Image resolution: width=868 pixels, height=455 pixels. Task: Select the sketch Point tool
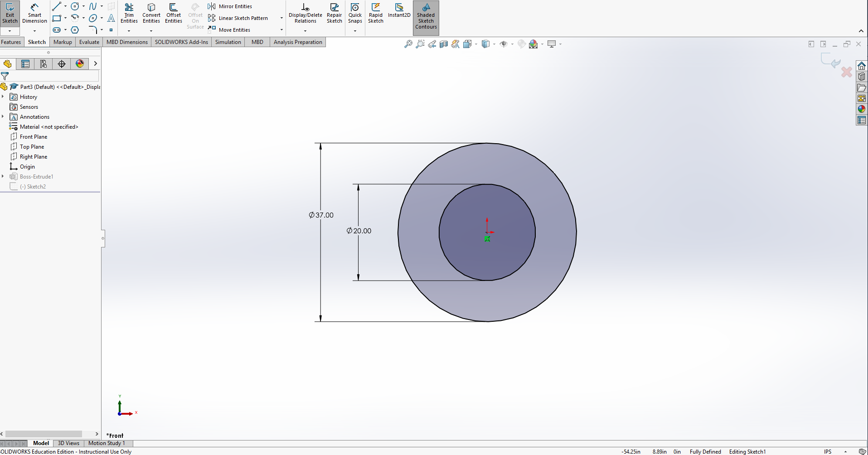[111, 30]
